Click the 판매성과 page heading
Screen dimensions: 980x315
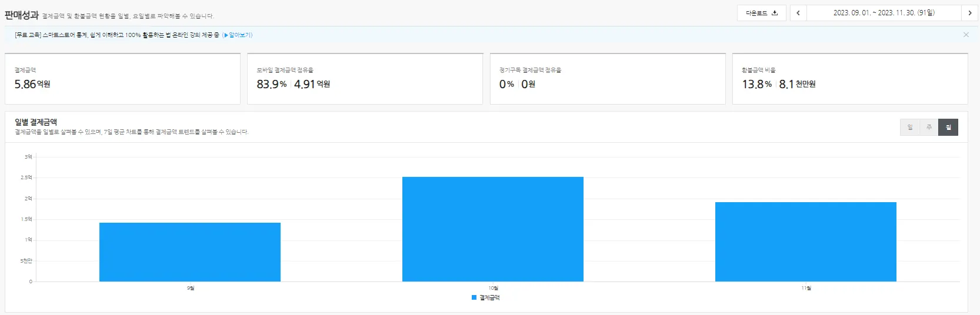pos(22,15)
